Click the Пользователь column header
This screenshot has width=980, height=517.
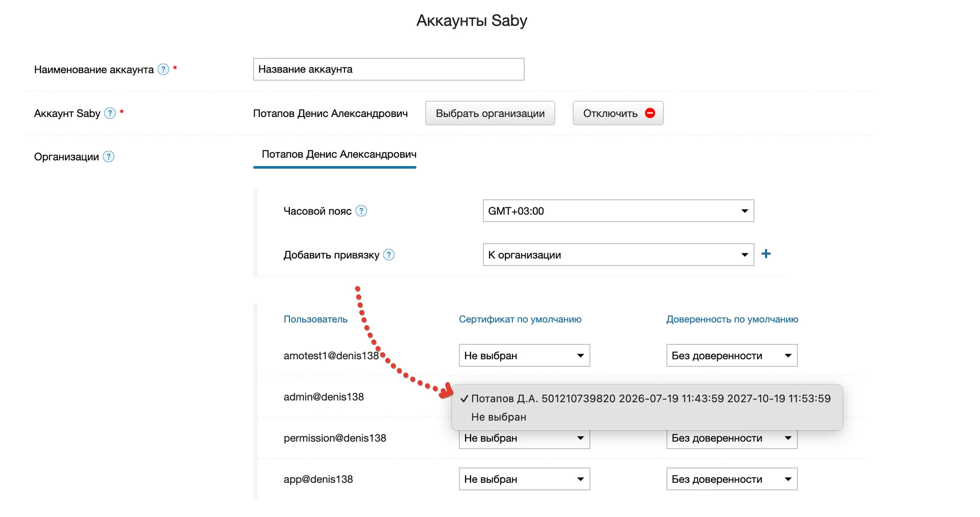pyautogui.click(x=315, y=319)
